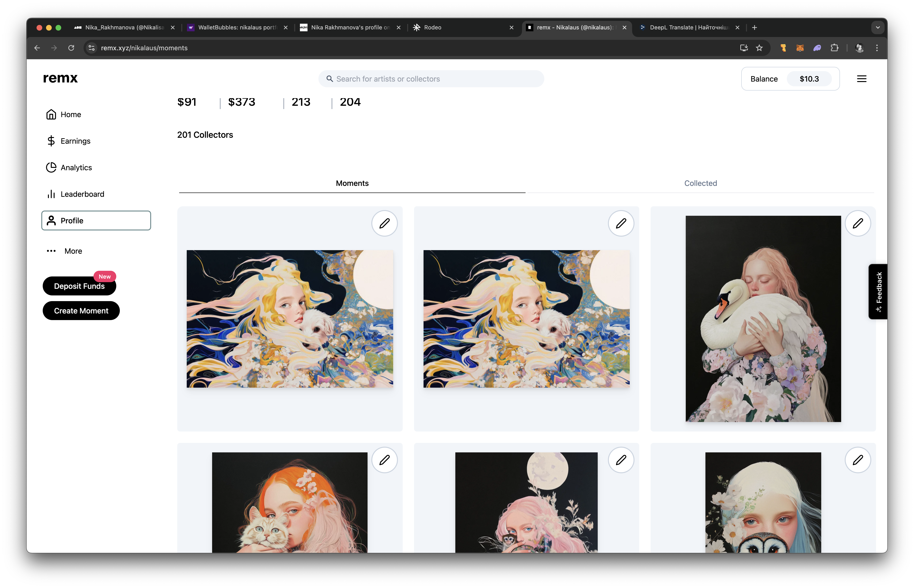914x588 pixels.
Task: Open Chrome three-dot menu
Action: pos(877,48)
